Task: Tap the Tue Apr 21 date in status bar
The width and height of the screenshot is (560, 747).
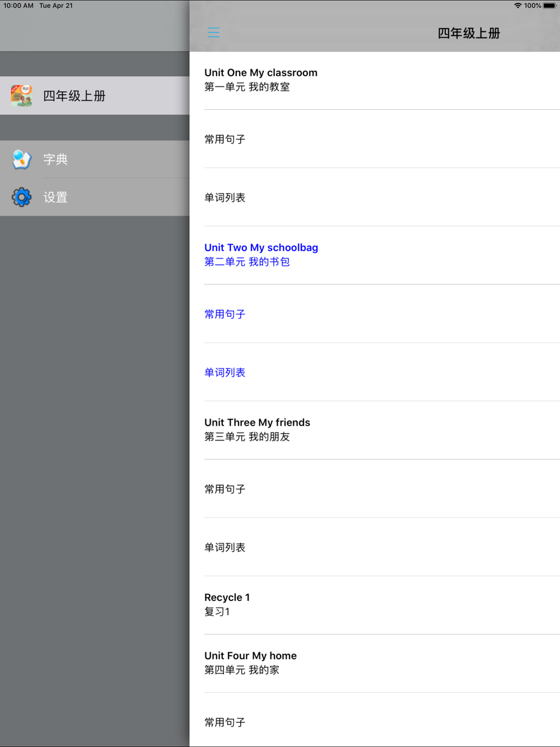Action: point(56,6)
